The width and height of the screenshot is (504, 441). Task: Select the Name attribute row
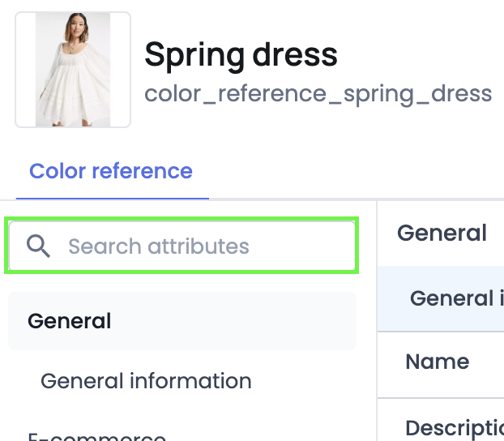441,365
